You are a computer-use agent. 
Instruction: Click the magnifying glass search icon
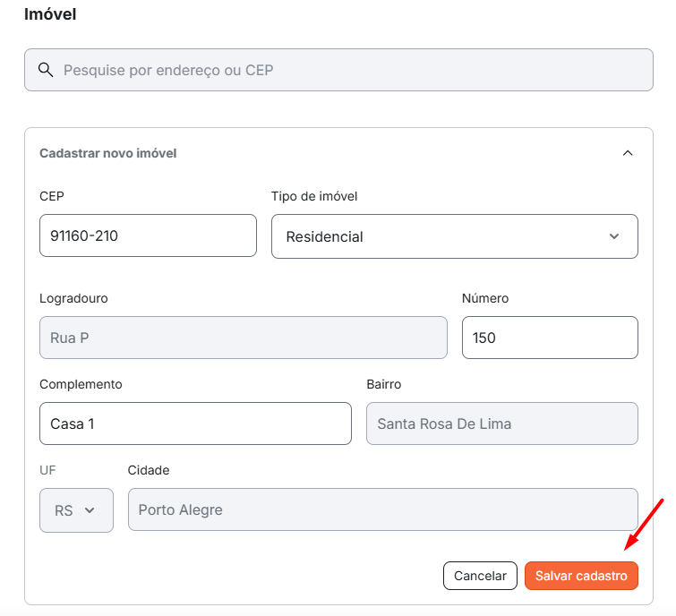coord(46,70)
